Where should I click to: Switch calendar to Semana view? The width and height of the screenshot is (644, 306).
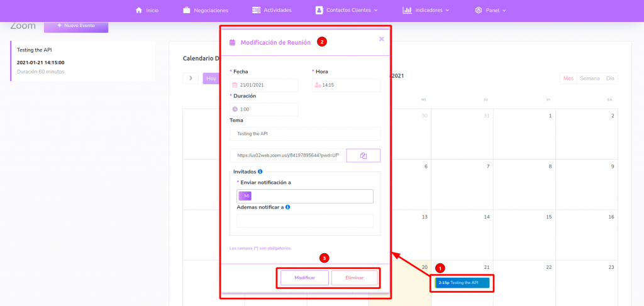click(x=589, y=79)
